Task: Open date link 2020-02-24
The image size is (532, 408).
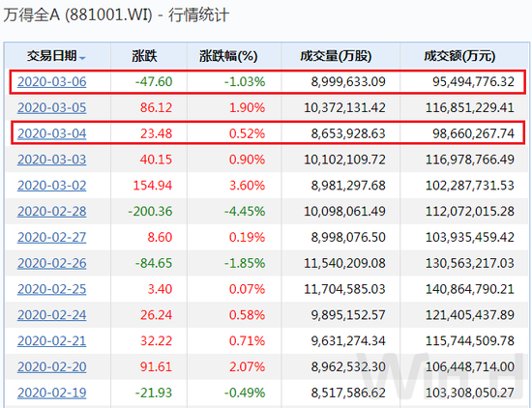Action: [52, 315]
